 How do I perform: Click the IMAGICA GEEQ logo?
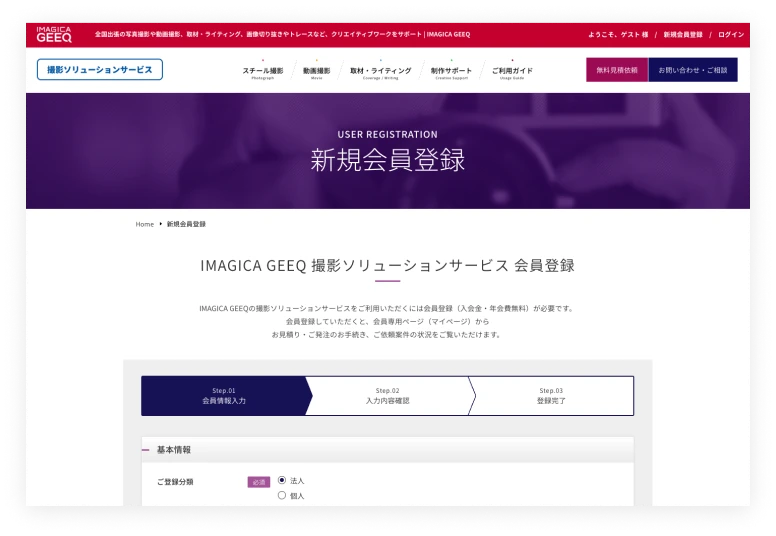click(x=54, y=35)
